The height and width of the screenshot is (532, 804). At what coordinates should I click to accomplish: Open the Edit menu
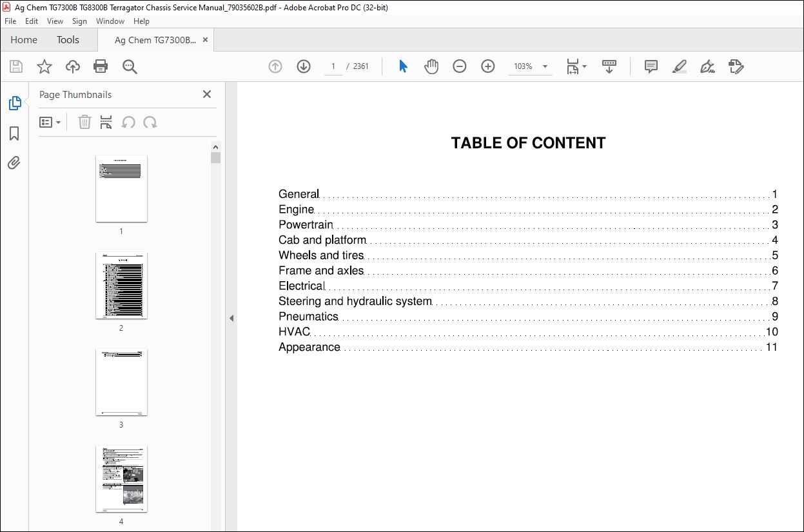tap(32, 21)
